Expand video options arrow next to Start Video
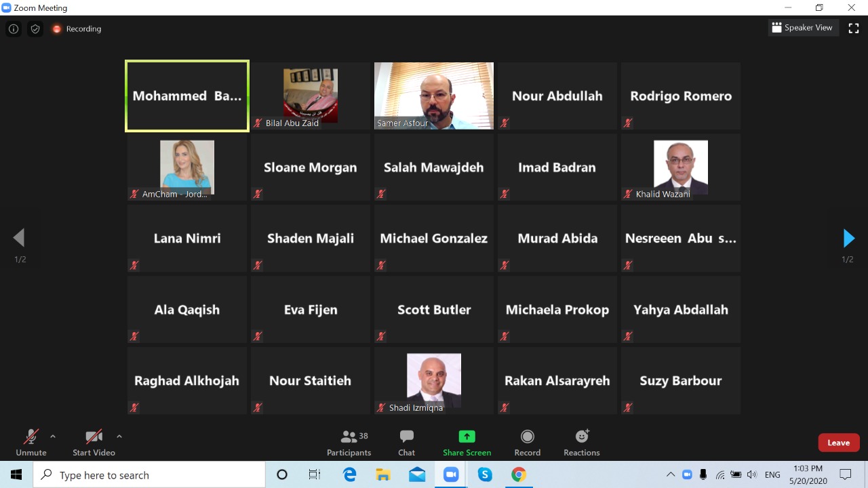868x488 pixels. click(x=119, y=436)
